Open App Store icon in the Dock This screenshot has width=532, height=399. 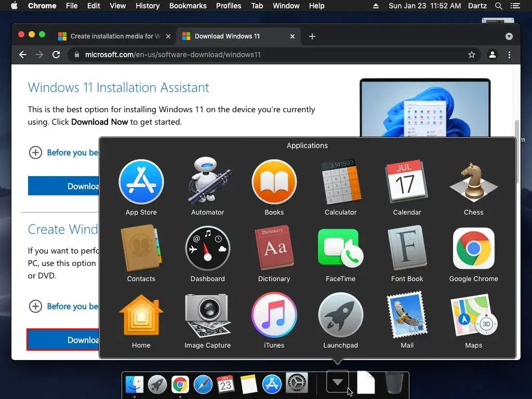272,385
